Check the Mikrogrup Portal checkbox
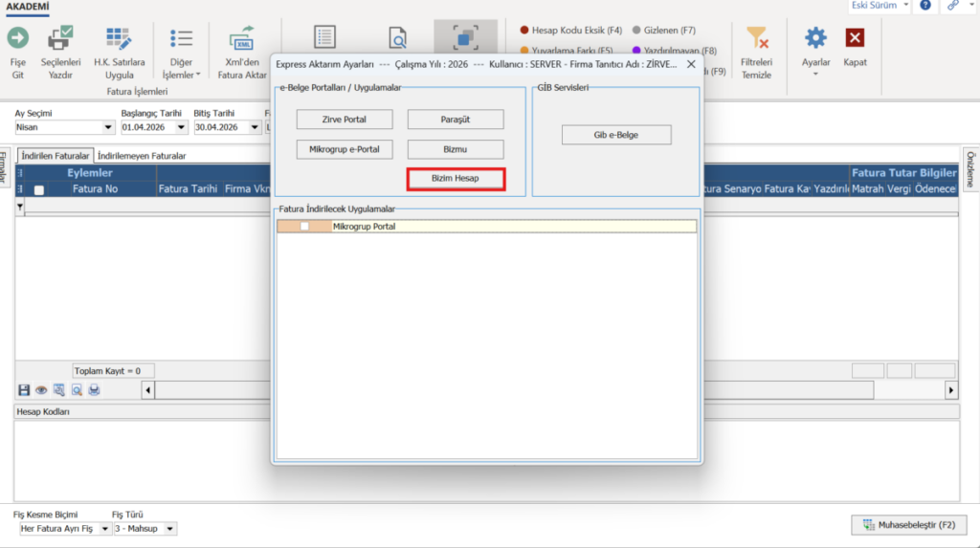This screenshot has width=980, height=548. [304, 227]
